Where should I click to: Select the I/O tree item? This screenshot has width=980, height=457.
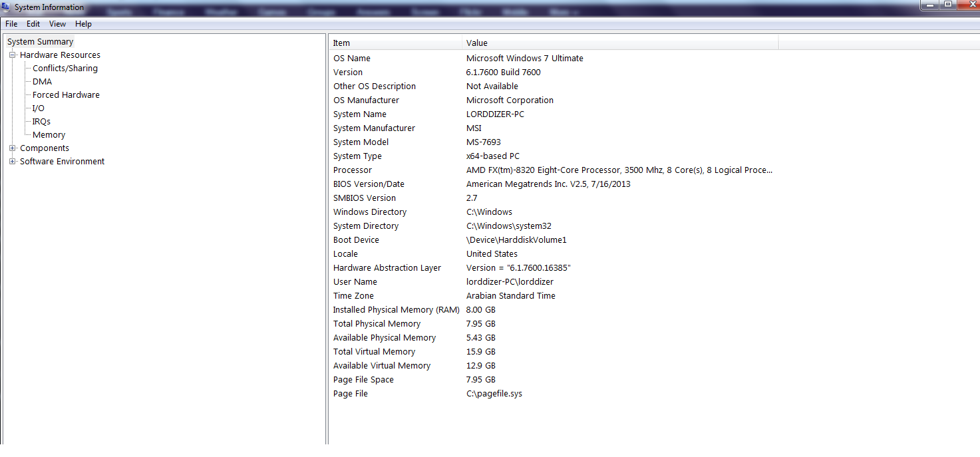[x=39, y=108]
